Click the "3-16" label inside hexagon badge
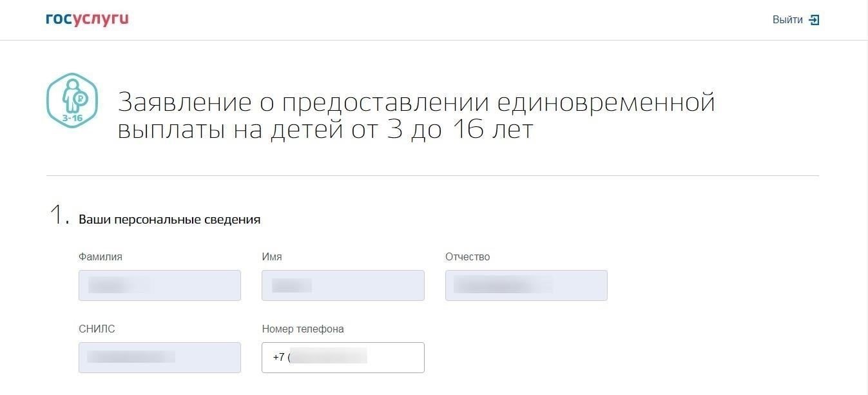 [x=71, y=119]
